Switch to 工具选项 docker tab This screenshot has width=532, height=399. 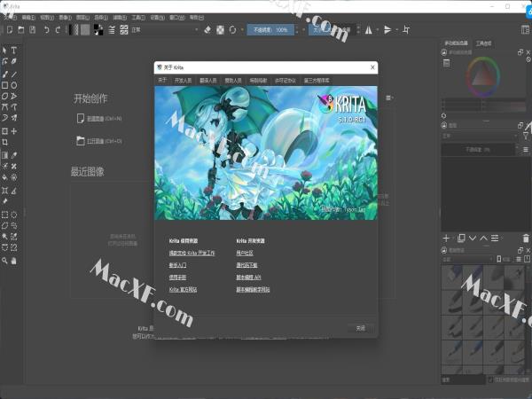483,43
